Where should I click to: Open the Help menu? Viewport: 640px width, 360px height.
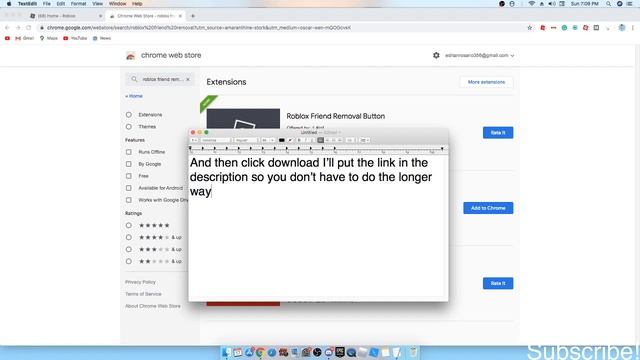tap(137, 4)
